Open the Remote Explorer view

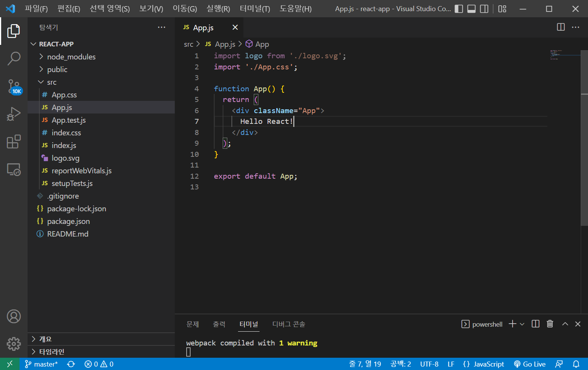tap(14, 169)
